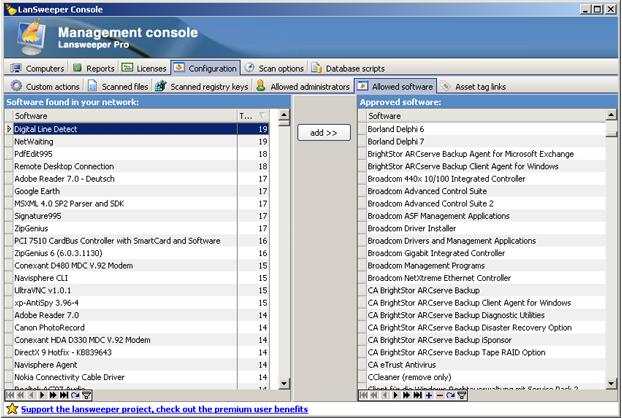Select Broadcom NetXtreme Ethernet Controller row

coord(486,278)
